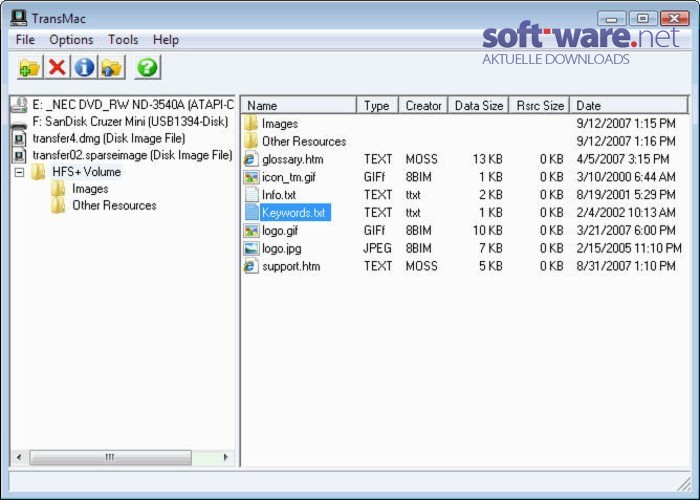Click the TransMac title bar app icon
This screenshot has height=500, width=700.
pos(19,18)
